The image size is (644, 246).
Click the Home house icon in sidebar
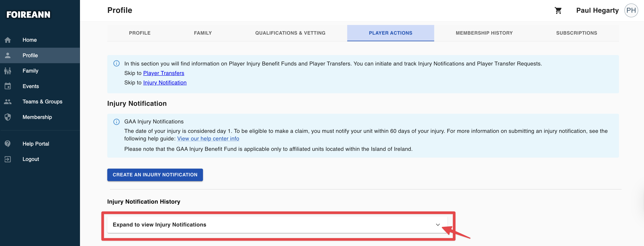pos(8,40)
